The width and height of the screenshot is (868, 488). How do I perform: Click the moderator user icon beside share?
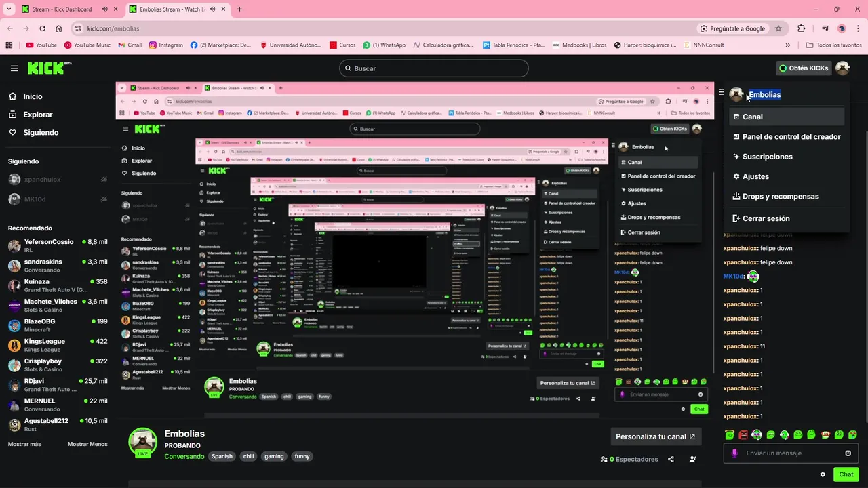(x=692, y=459)
